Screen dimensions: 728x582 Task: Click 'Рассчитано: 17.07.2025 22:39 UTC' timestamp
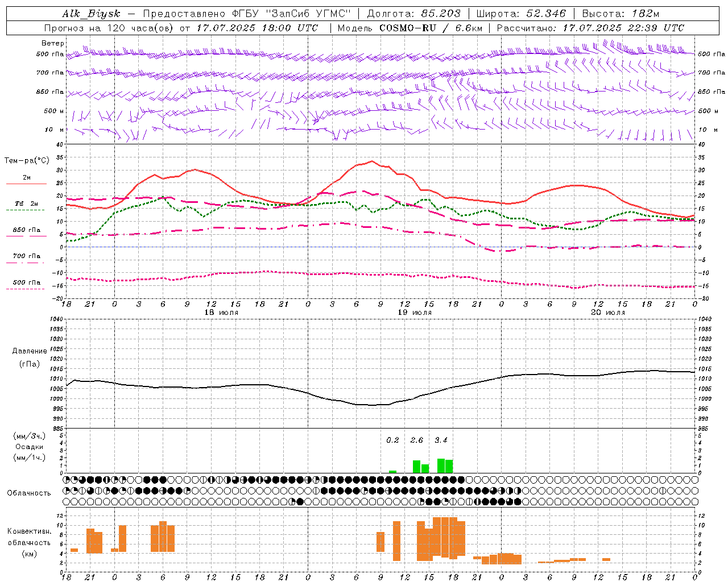tap(590, 28)
